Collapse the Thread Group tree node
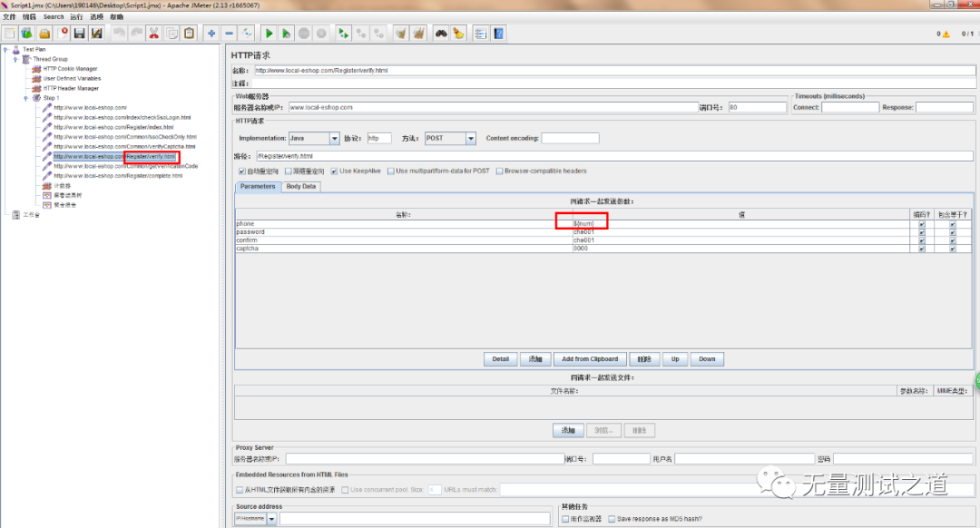The image size is (980, 528). [15, 59]
